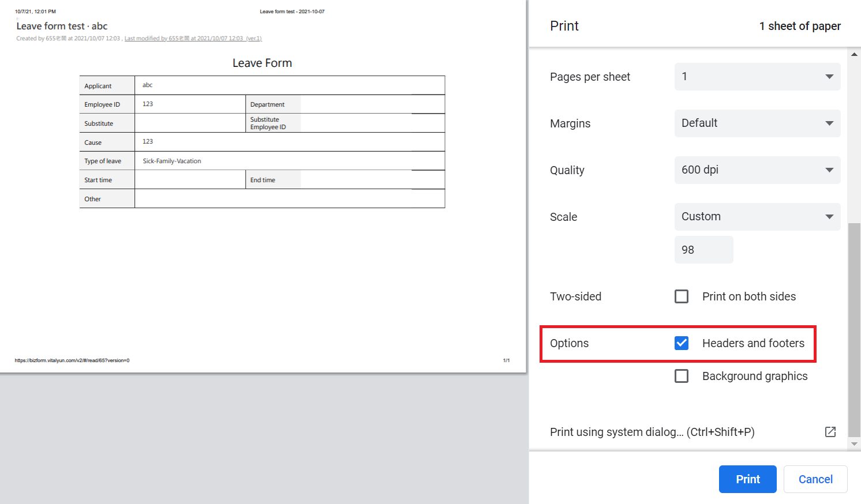The width and height of the screenshot is (861, 504).
Task: Open the Pages per sheet dropdown
Action: 757,77
